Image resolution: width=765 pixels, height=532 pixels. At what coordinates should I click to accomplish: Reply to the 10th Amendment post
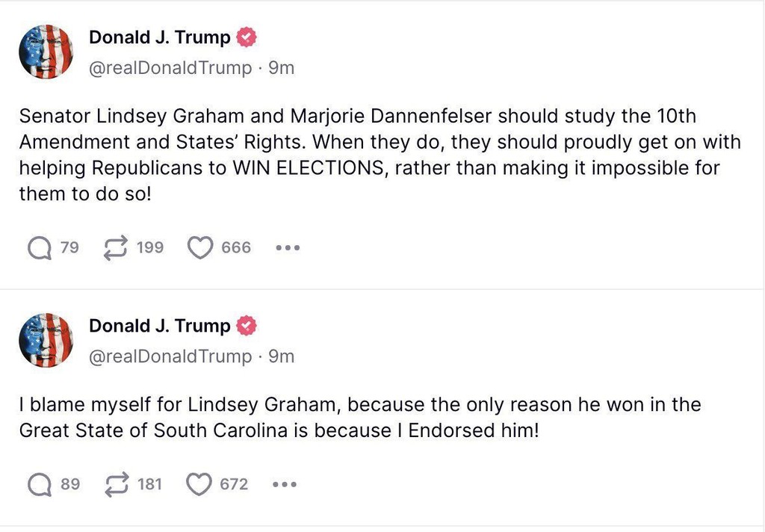40,247
